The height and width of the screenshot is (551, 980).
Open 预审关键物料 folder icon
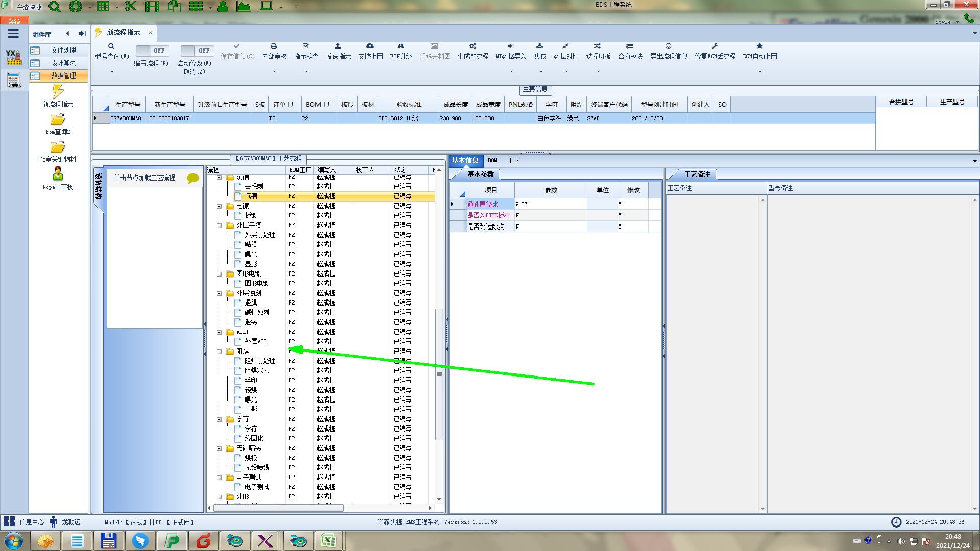pyautogui.click(x=58, y=147)
